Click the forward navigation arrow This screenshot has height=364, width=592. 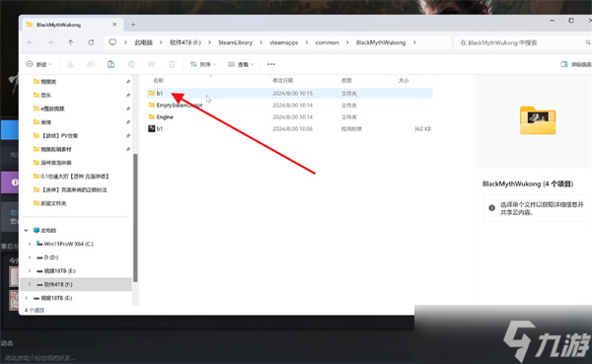click(x=50, y=42)
